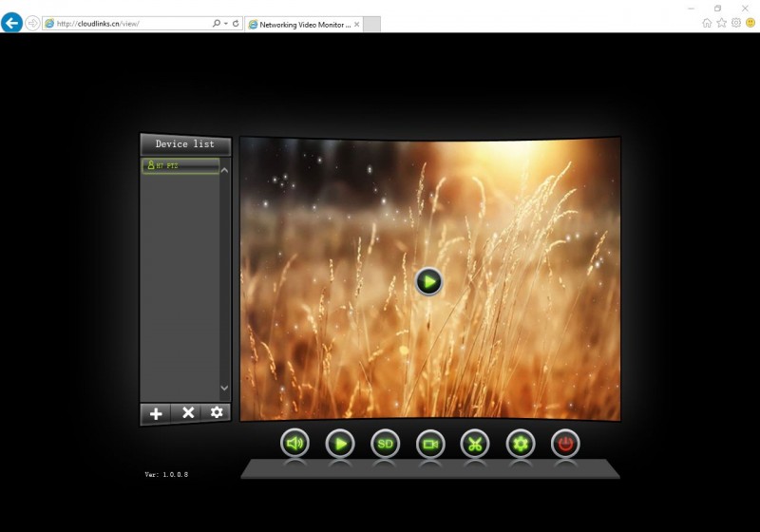Image resolution: width=760 pixels, height=532 pixels.
Task: Click the scissors screenshot capture button
Action: point(475,443)
